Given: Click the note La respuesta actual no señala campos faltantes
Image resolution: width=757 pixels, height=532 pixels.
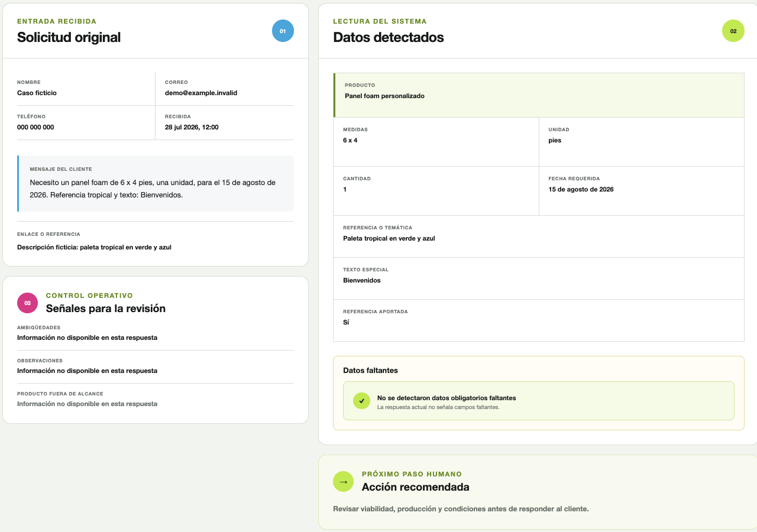Looking at the screenshot, I should (438, 407).
